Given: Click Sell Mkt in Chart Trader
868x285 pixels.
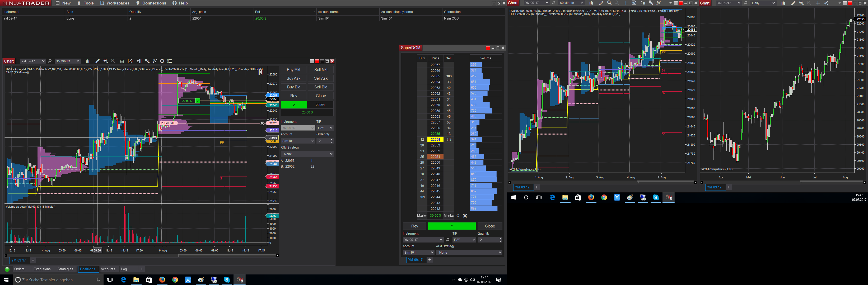Looking at the screenshot, I should tap(321, 70).
